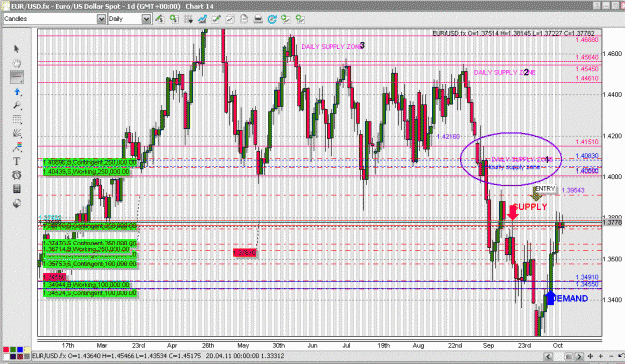
Task: Select the alarm clock alert tool
Action: point(17,175)
